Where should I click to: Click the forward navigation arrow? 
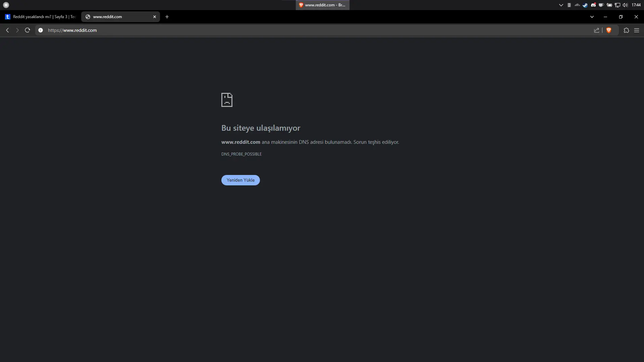pos(17,30)
